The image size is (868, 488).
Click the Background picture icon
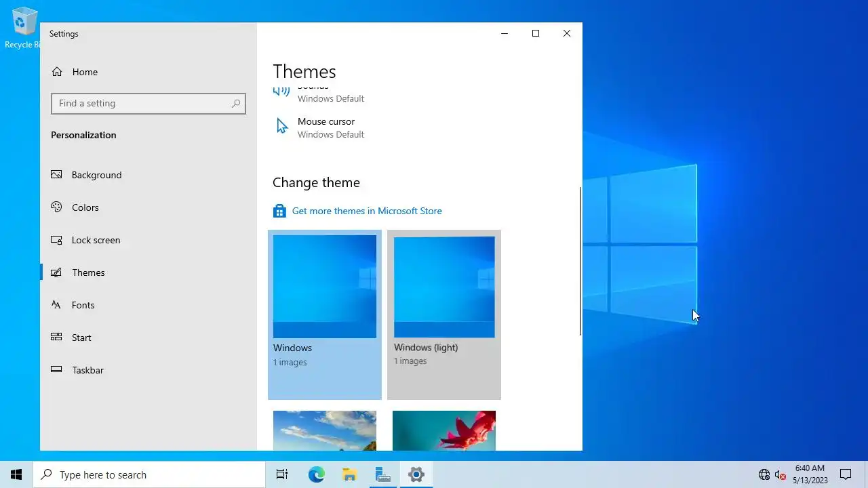[x=57, y=175]
